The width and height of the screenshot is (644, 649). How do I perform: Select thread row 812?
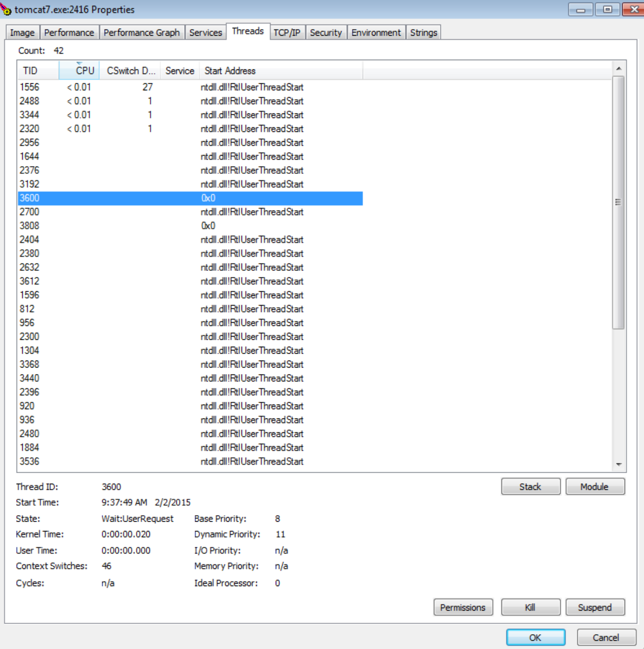190,309
